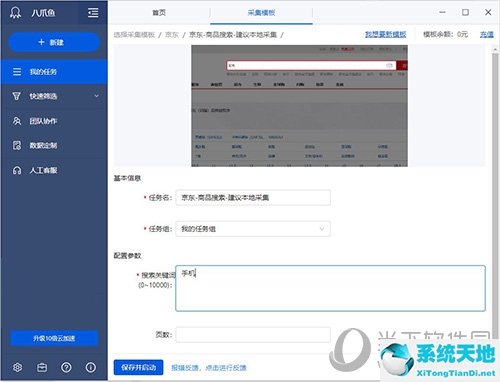Viewport: 500px width, 382px height.
Task: Switch to the 采集模板 tab
Action: click(261, 13)
